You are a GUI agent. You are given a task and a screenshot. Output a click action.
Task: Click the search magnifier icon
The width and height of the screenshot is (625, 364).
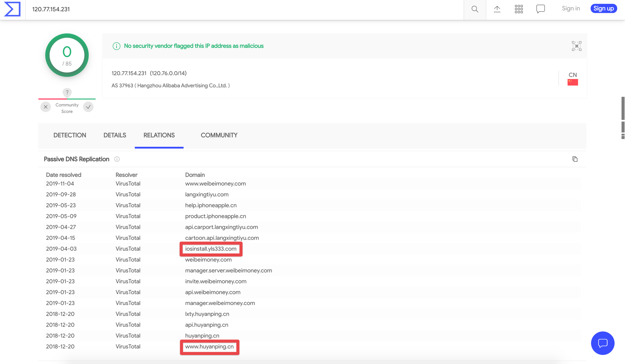click(475, 9)
